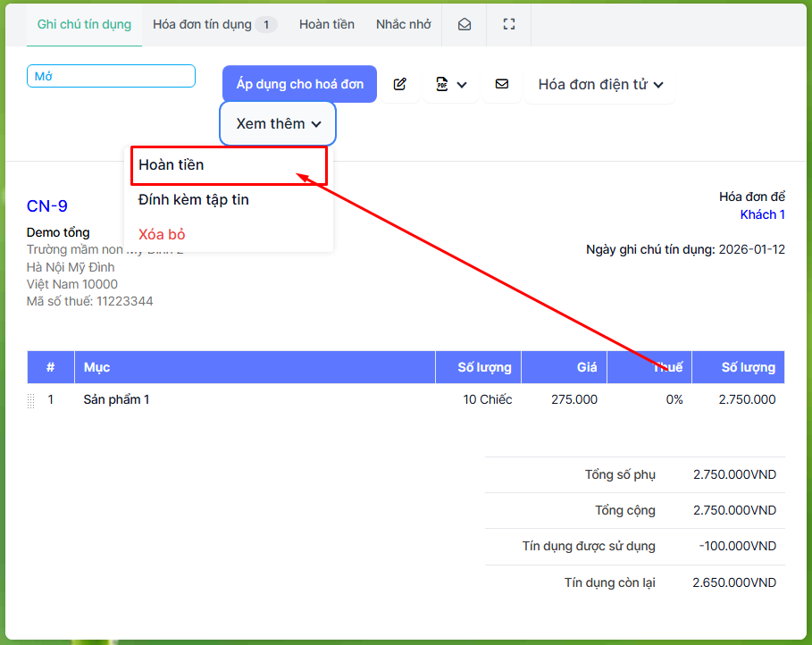The image size is (812, 645).
Task: Open the Khách 1 customer link
Action: (762, 214)
